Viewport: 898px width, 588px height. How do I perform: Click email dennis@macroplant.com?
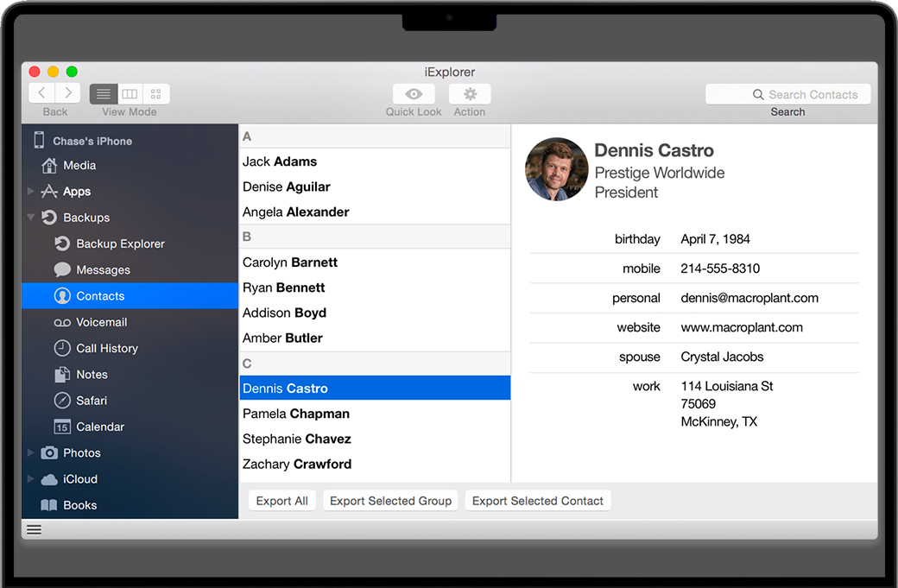749,298
